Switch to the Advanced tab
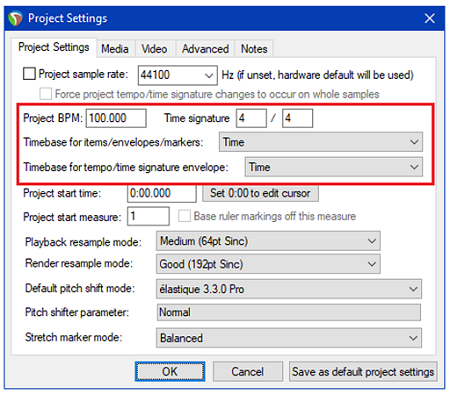This screenshot has width=450, height=394. pos(205,49)
